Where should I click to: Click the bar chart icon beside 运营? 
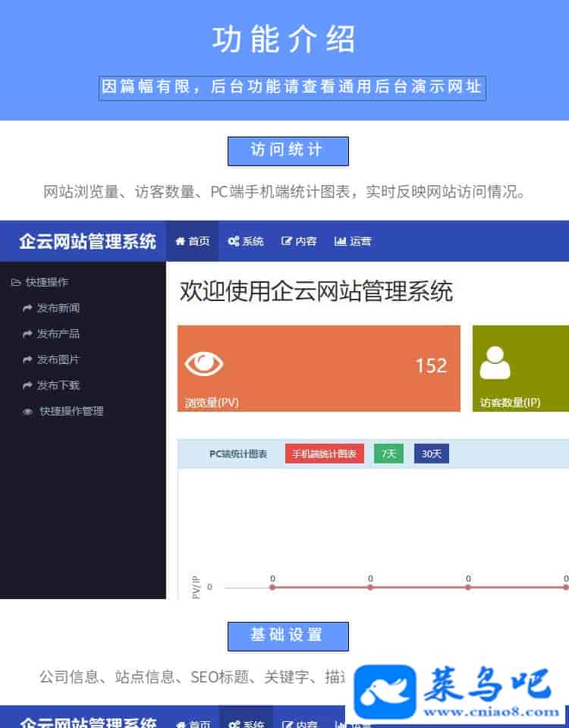(x=340, y=241)
